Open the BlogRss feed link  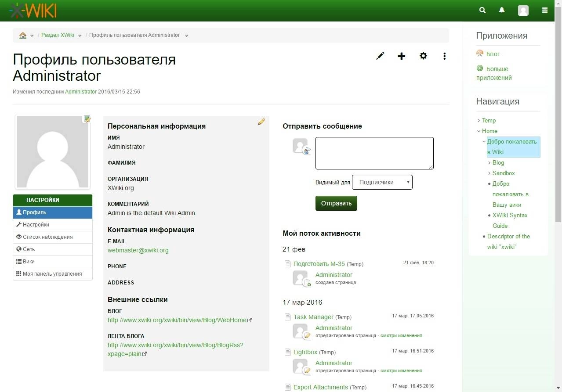coord(175,349)
